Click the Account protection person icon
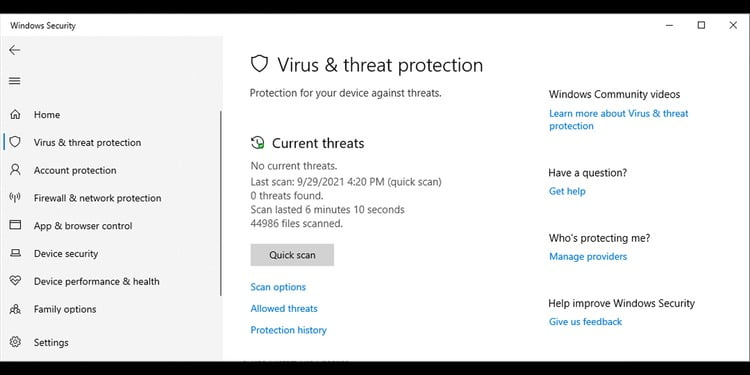Viewport: 750px width, 375px height. (15, 170)
